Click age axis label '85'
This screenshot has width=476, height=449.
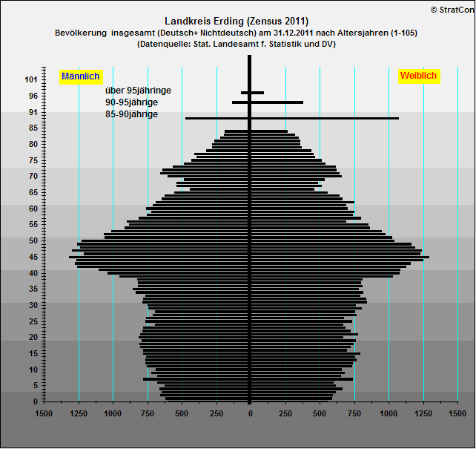click(x=33, y=128)
